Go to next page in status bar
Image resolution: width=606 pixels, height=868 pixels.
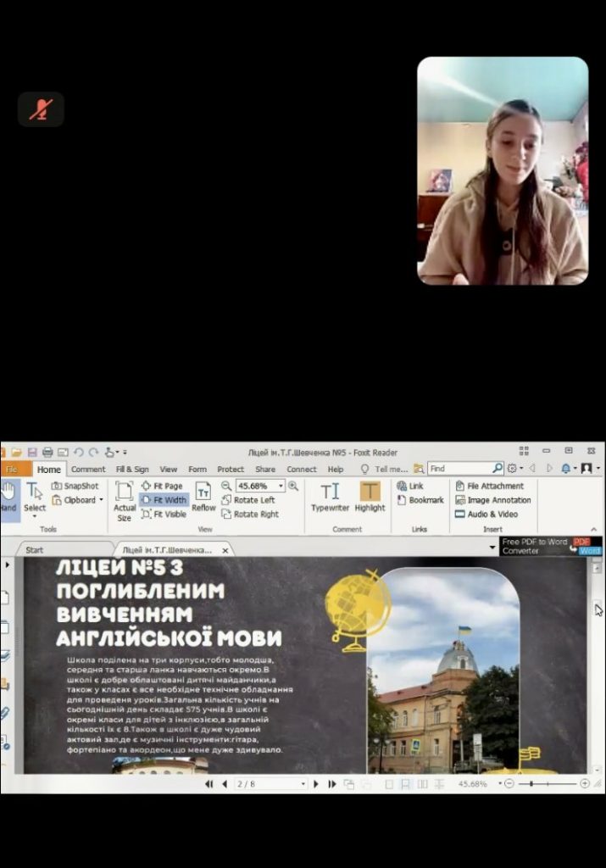(316, 784)
